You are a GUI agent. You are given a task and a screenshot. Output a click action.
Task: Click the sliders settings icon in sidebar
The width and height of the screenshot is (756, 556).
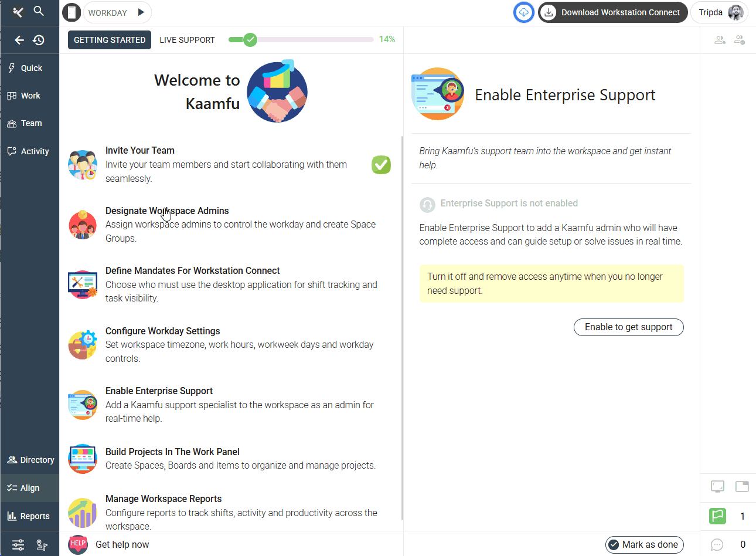18,545
